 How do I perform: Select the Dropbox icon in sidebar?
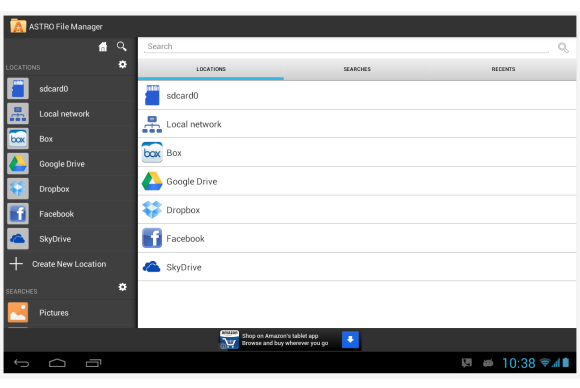(18, 189)
